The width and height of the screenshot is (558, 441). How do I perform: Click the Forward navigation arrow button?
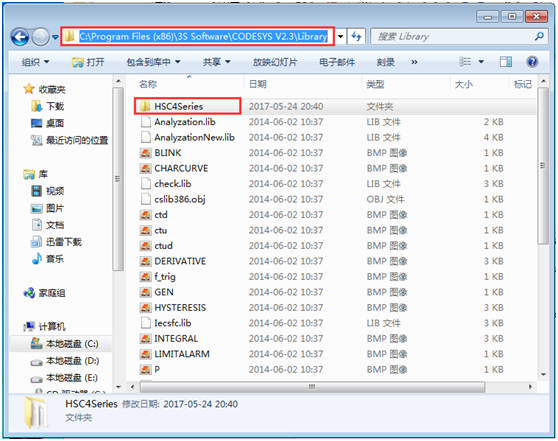click(x=40, y=37)
